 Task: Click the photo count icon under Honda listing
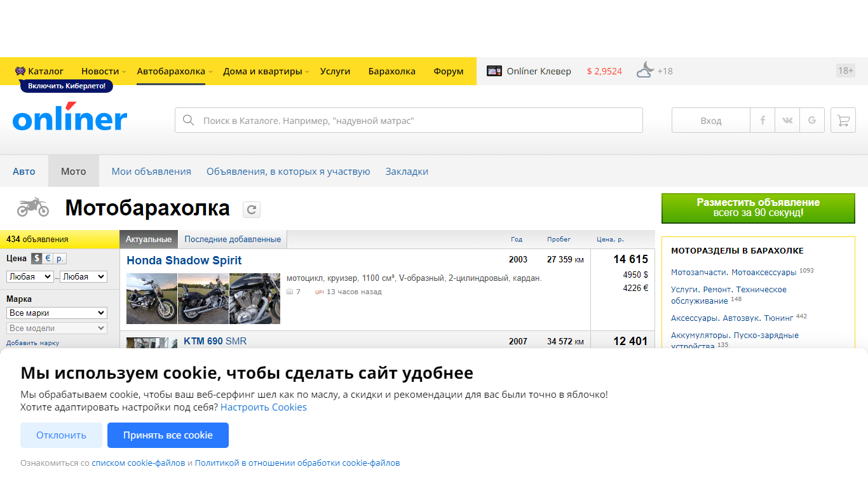(290, 292)
